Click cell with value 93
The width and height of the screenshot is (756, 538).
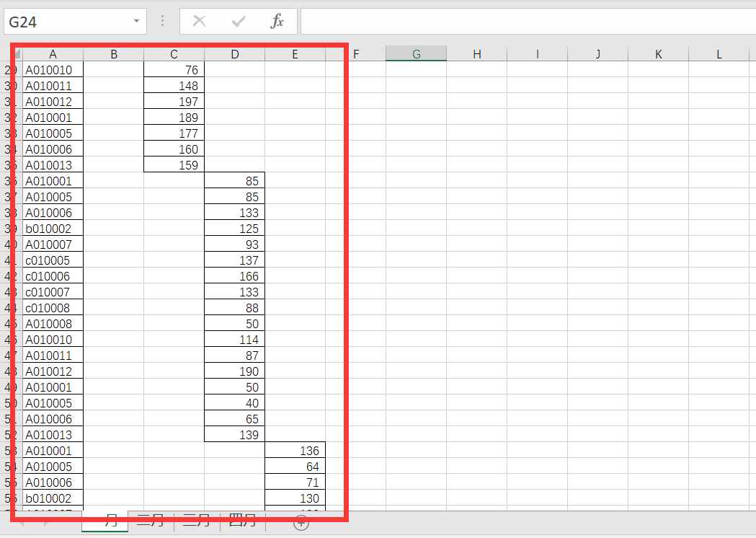tap(235, 244)
